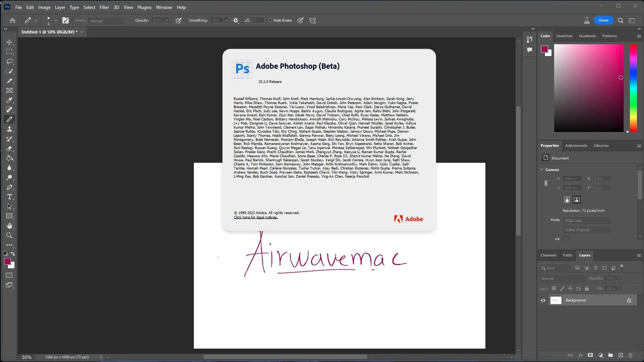Collapse the Canvas section

click(541, 169)
